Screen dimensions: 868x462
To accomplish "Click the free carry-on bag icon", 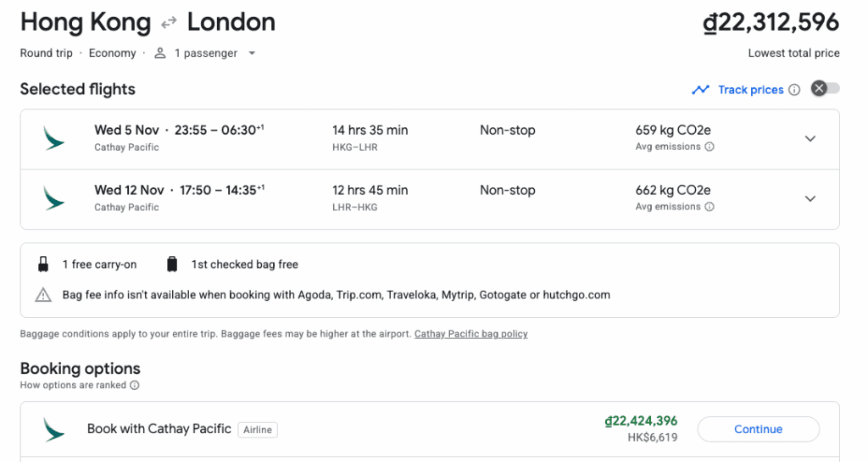I will (x=43, y=264).
